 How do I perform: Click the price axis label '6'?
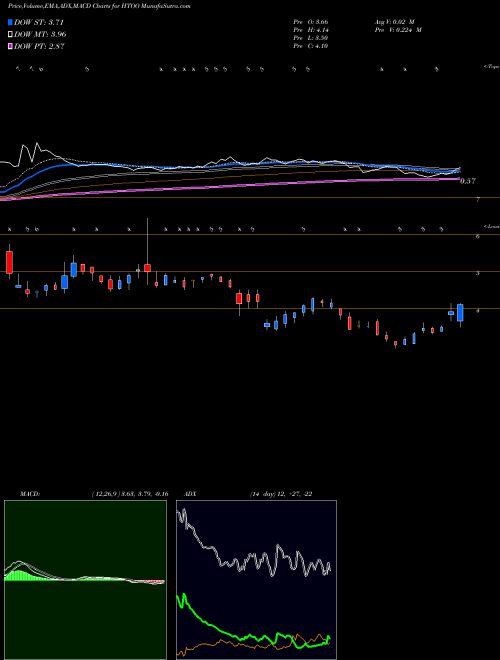coord(478,237)
